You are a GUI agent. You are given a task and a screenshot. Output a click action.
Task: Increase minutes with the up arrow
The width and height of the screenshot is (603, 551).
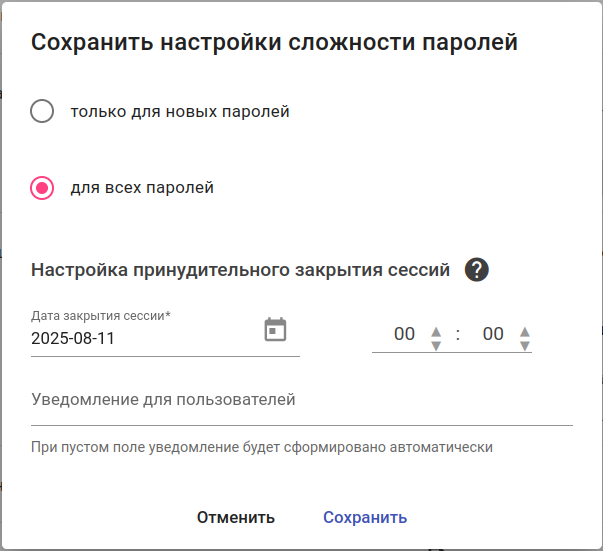tap(524, 331)
